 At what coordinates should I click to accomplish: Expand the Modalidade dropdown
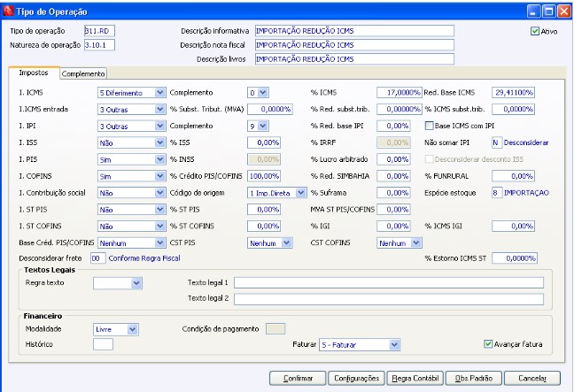pyautogui.click(x=132, y=328)
